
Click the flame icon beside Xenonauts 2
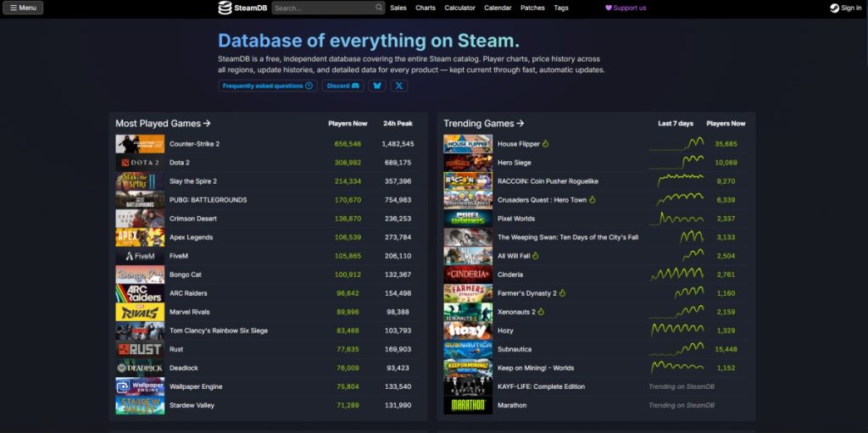tap(541, 312)
